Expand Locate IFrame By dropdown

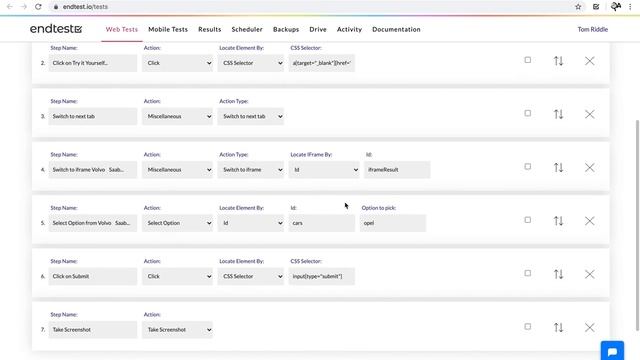point(324,169)
